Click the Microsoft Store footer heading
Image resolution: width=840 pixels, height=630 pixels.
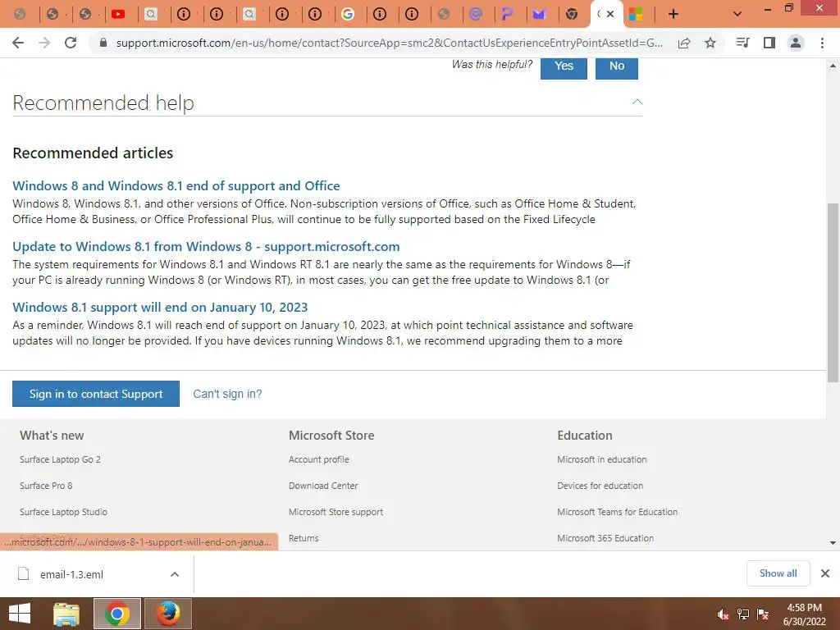(x=331, y=436)
